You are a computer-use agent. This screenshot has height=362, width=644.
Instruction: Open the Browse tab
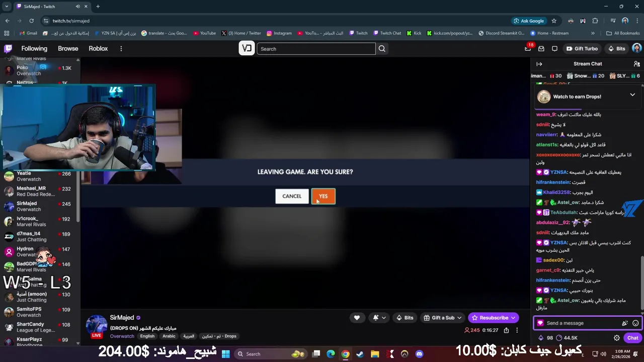pos(68,49)
